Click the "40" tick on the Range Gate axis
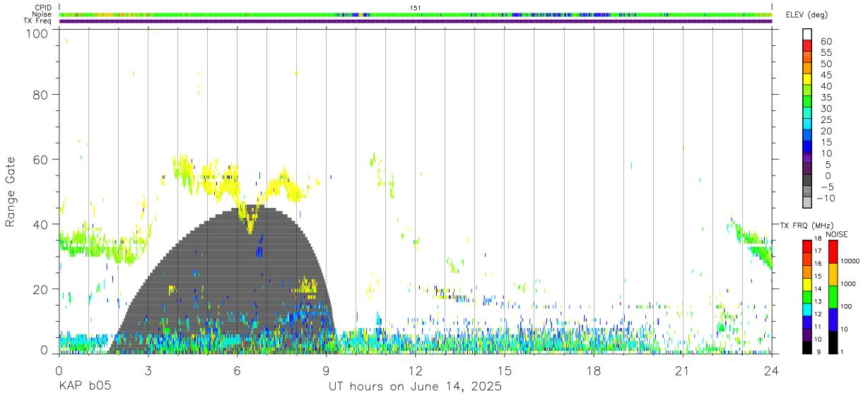The image size is (868, 401). (x=41, y=224)
